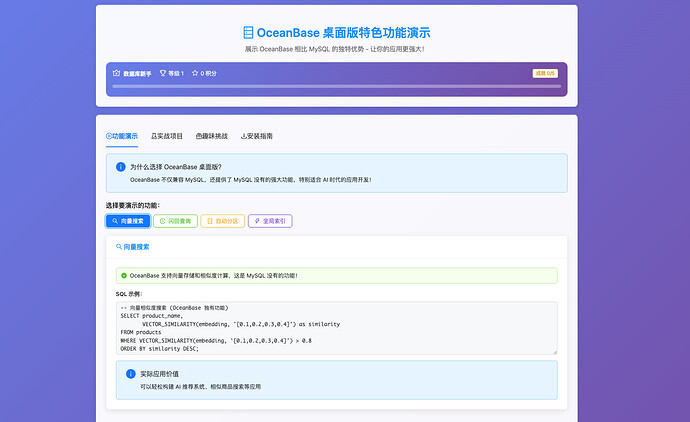Click inside the SQL 示例 code text area
Screen dimensions: 690x422
tap(337, 328)
